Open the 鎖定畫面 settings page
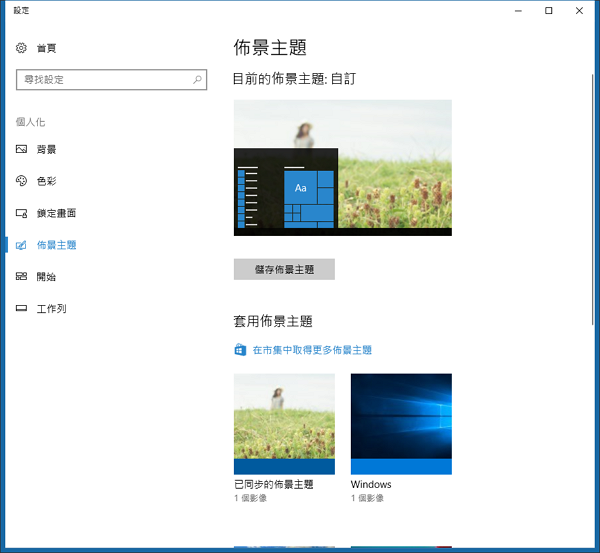This screenshot has height=553, width=600. pyautogui.click(x=56, y=213)
